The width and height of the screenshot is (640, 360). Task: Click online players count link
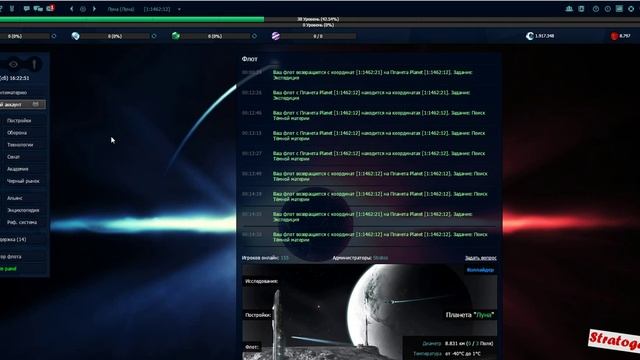pos(284,258)
